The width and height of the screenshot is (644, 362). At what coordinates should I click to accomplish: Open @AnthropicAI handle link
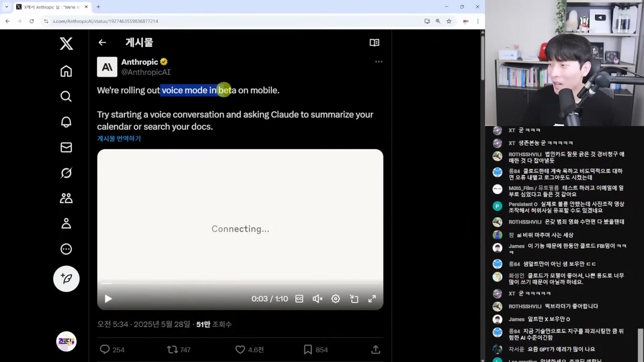click(x=146, y=72)
